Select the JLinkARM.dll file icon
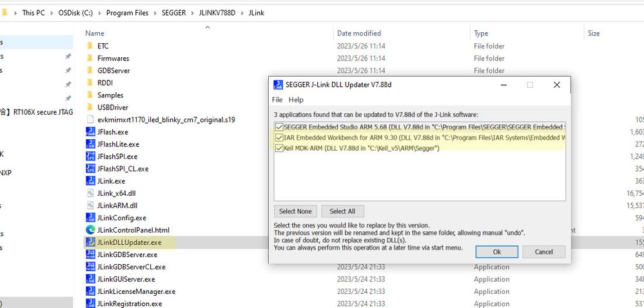 click(x=90, y=206)
